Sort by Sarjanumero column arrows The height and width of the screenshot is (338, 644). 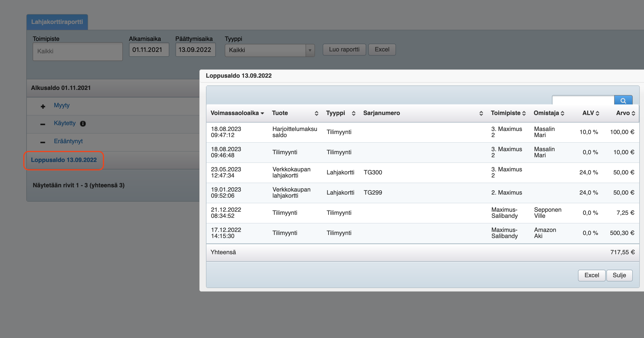point(481,113)
